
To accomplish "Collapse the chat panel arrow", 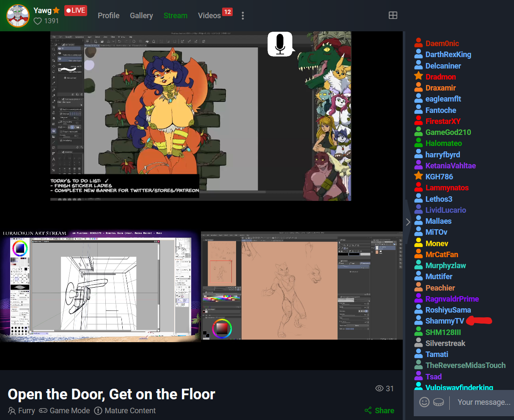I will pos(408,222).
